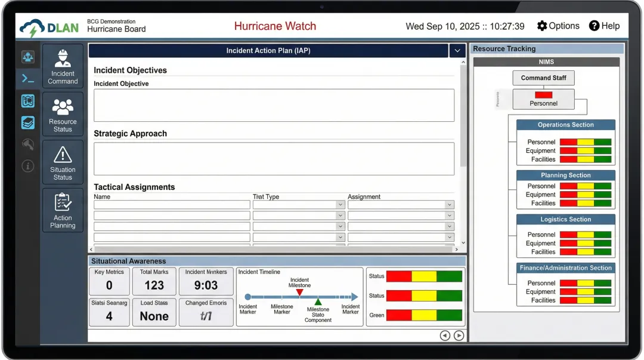The width and height of the screenshot is (644, 360).
Task: Click the previous arrow button at bottom
Action: click(445, 336)
